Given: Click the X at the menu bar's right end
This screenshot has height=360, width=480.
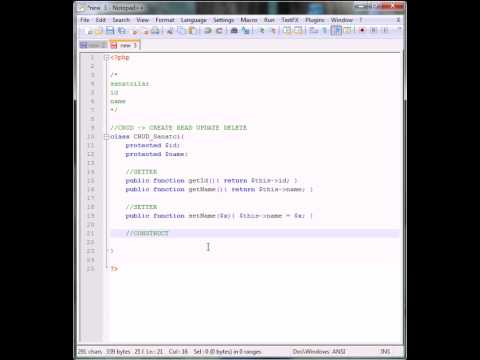Looking at the screenshot, I should pyautogui.click(x=398, y=20).
